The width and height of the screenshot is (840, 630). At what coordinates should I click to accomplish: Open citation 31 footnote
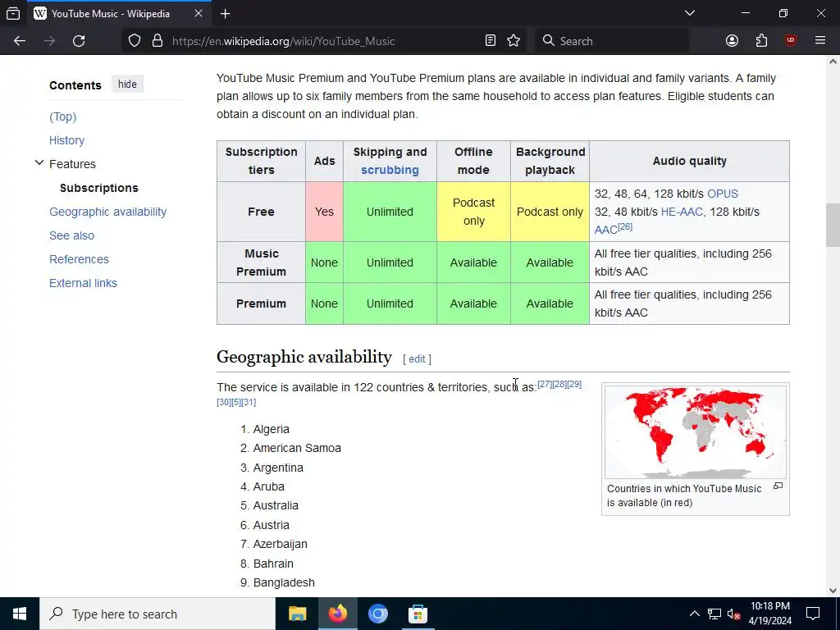(249, 402)
